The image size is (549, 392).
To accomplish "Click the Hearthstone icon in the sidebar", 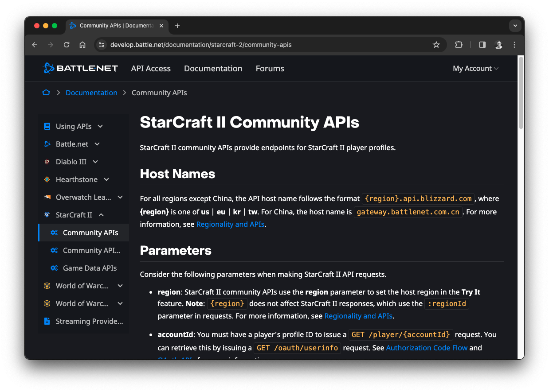I will [47, 179].
